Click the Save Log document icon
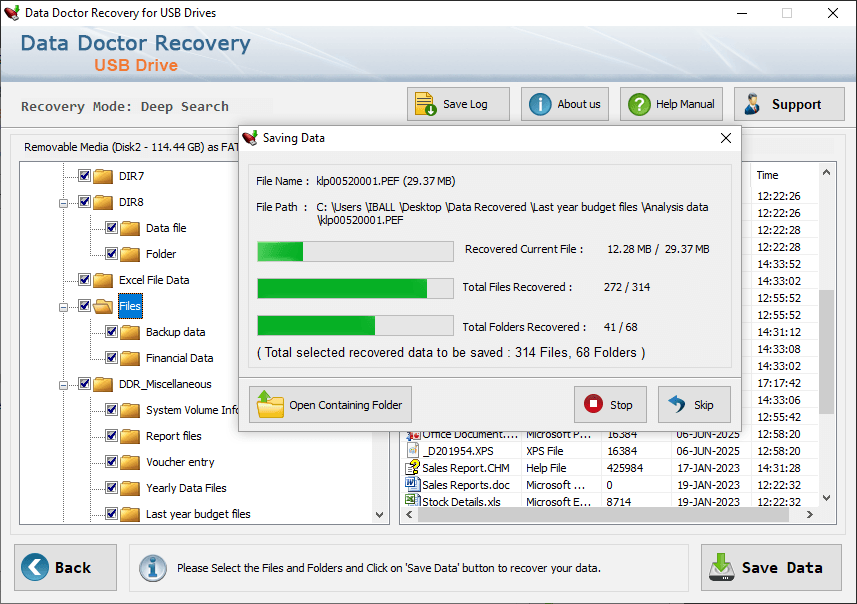This screenshot has height=604, width=857. (425, 104)
